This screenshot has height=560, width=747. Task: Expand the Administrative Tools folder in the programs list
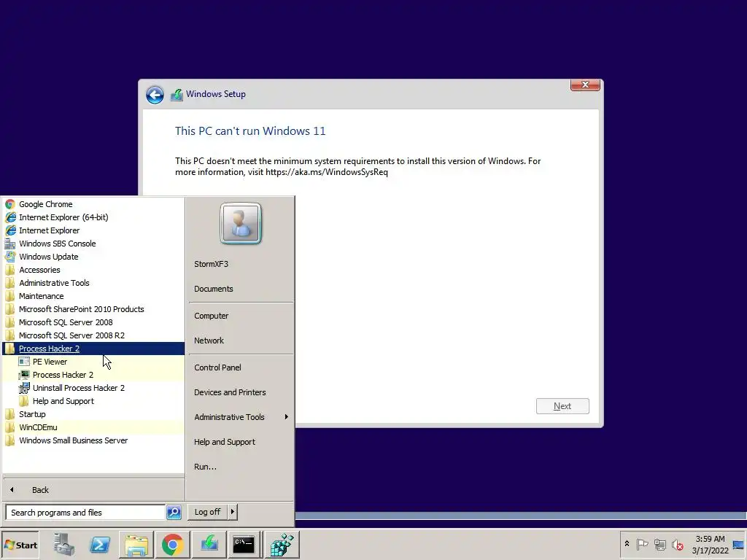tap(93, 283)
